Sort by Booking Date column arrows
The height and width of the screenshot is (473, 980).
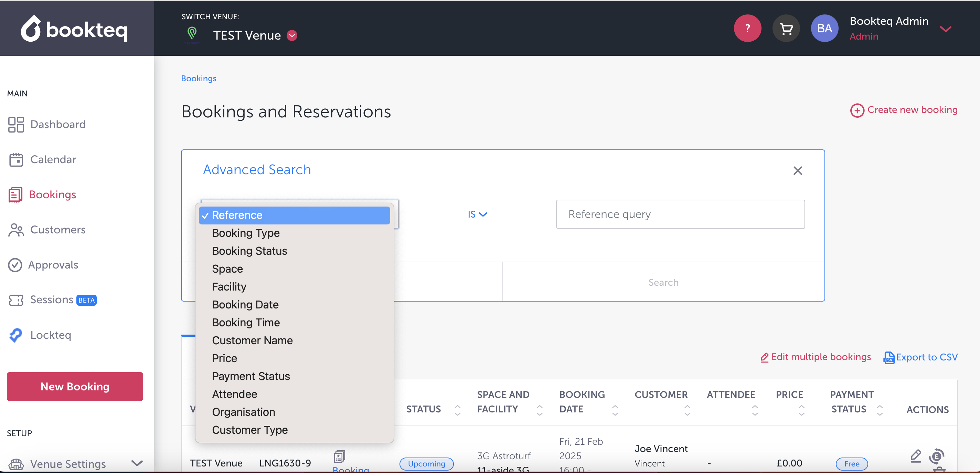(615, 410)
